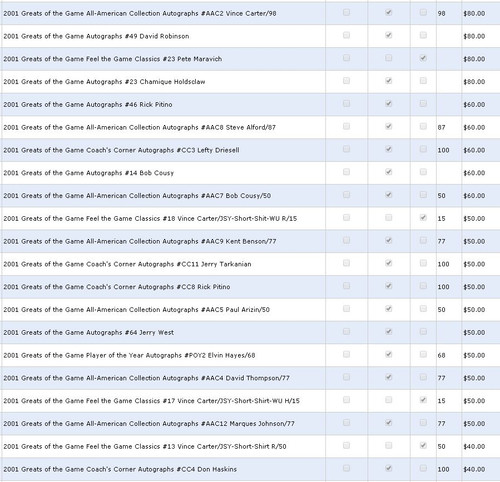This screenshot has width=500, height=482.
Task: Click the Jerry Tarkanian card title
Action: coord(127,264)
